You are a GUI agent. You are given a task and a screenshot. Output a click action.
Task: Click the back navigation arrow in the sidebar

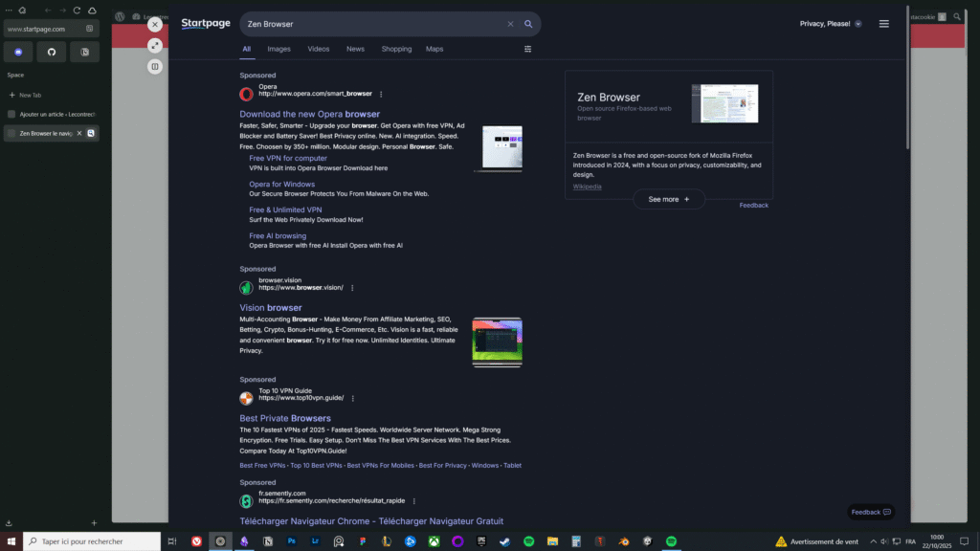click(x=48, y=10)
